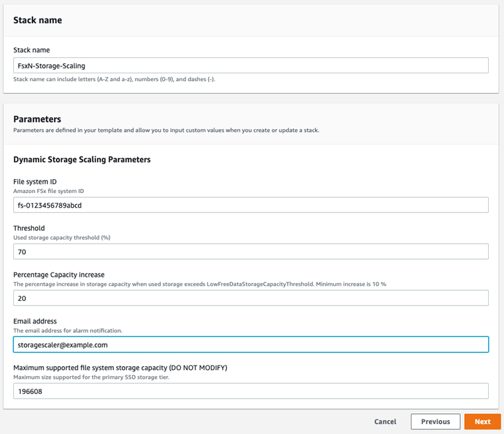Click the 'Stack name' label above input
Viewport: 504px width, 434px height.
pyautogui.click(x=31, y=50)
